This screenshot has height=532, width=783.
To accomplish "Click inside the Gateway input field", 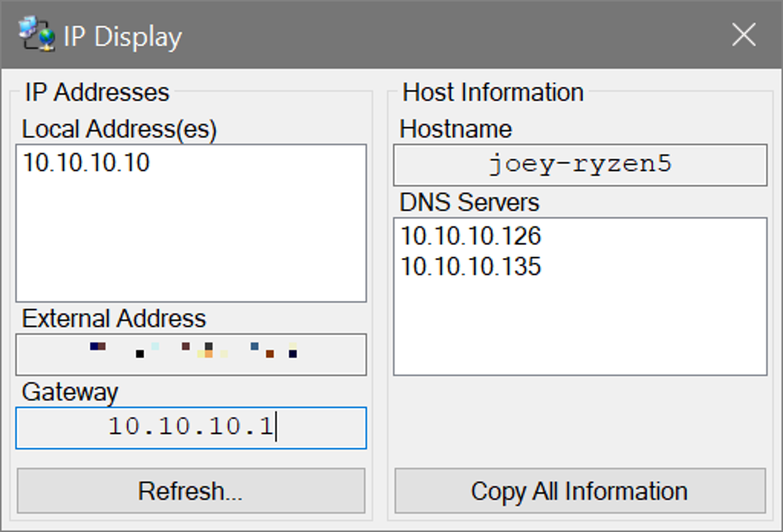I will [x=190, y=428].
